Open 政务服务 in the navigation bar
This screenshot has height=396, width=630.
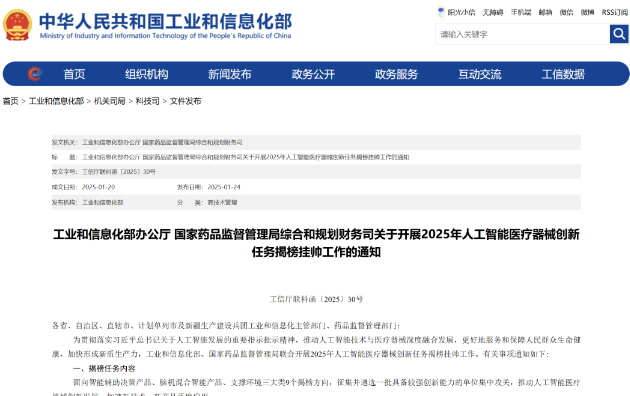click(397, 74)
